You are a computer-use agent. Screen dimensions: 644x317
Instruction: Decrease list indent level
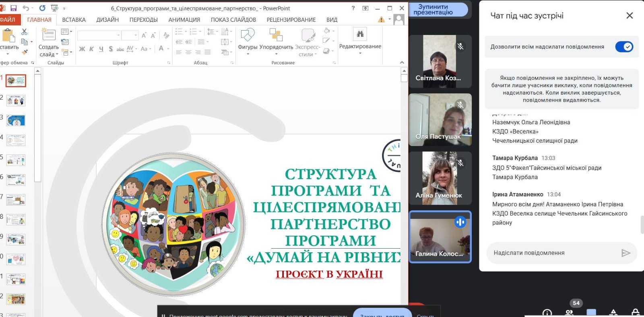coord(179,42)
